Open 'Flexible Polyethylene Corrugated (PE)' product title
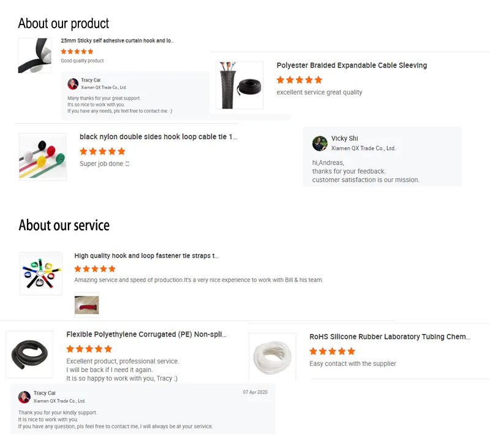The image size is (490, 448). pos(146,335)
